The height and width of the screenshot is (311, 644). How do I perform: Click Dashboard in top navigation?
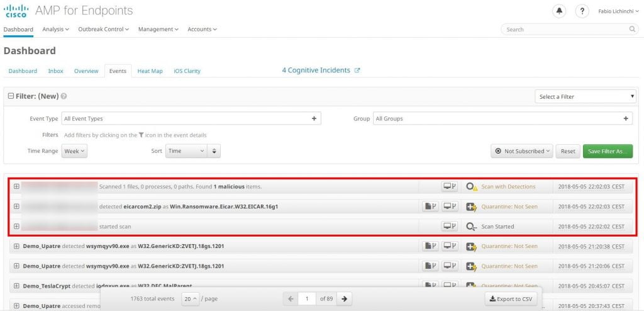(x=18, y=29)
